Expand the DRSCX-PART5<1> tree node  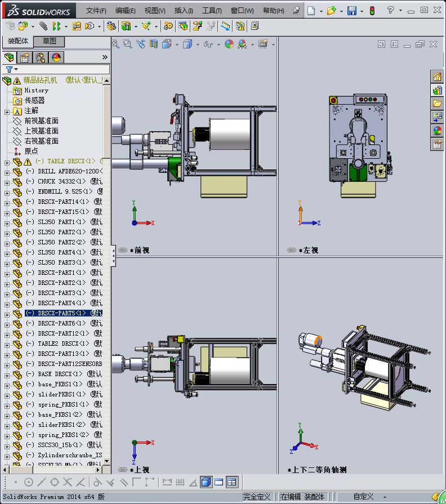[x=7, y=315]
